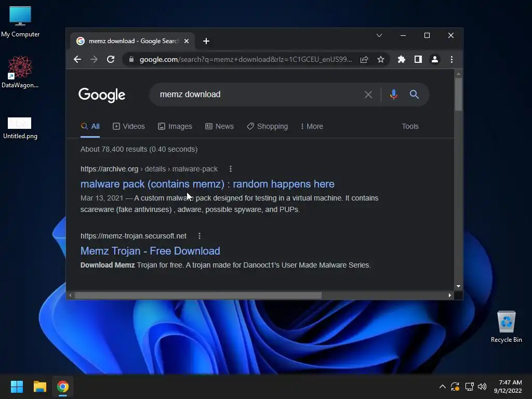
Task: Open the volume speaker tray icon
Action: pyautogui.click(x=482, y=387)
